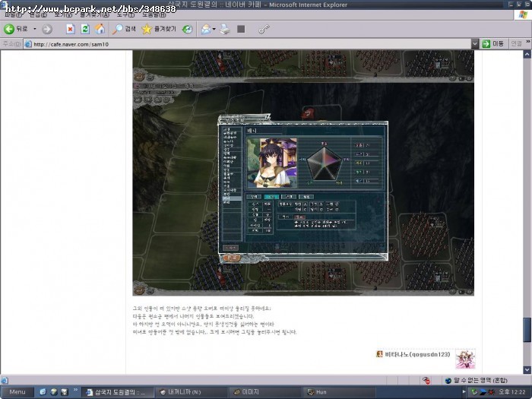Click the scrollbar down arrow
Image resolution: width=532 pixels, height=399 pixels.
tap(527, 370)
